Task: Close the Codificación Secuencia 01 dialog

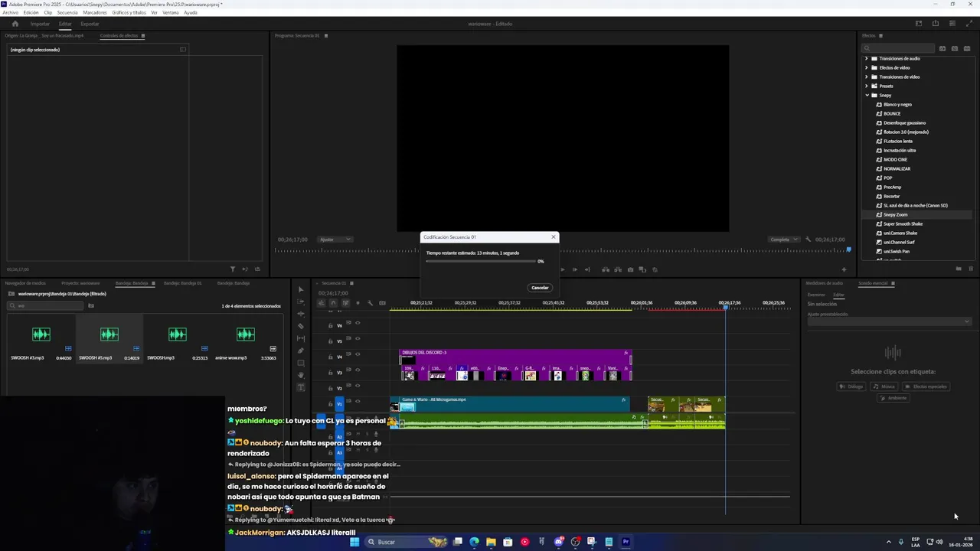Action: 554,236
